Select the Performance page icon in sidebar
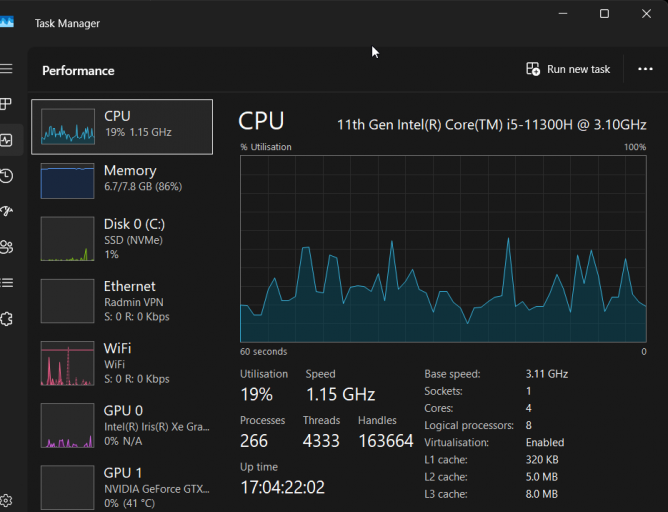Screen dimensions: 668x512 point(6,140)
